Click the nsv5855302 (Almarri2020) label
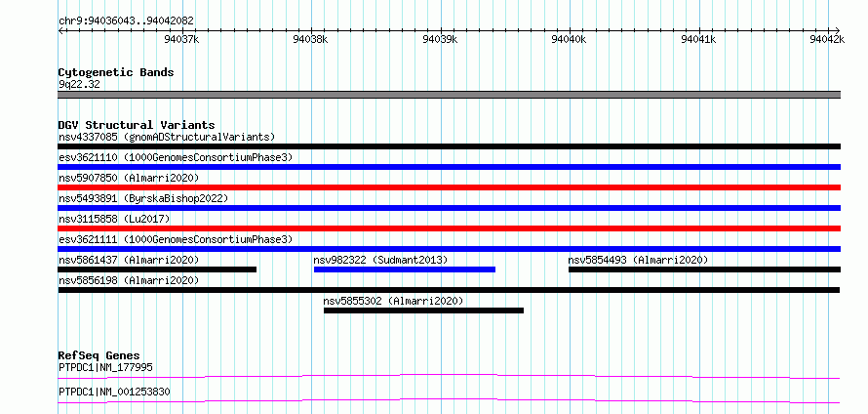 (x=393, y=301)
